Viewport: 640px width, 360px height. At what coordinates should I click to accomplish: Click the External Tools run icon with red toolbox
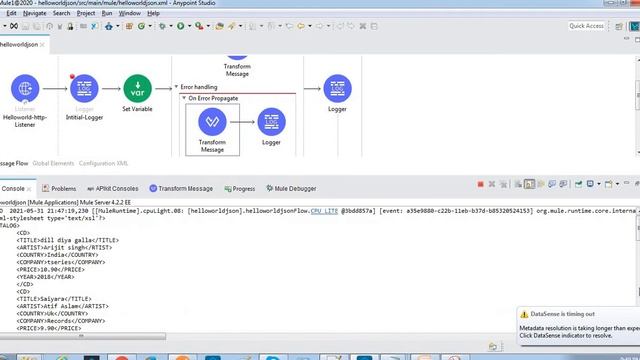[x=199, y=26]
